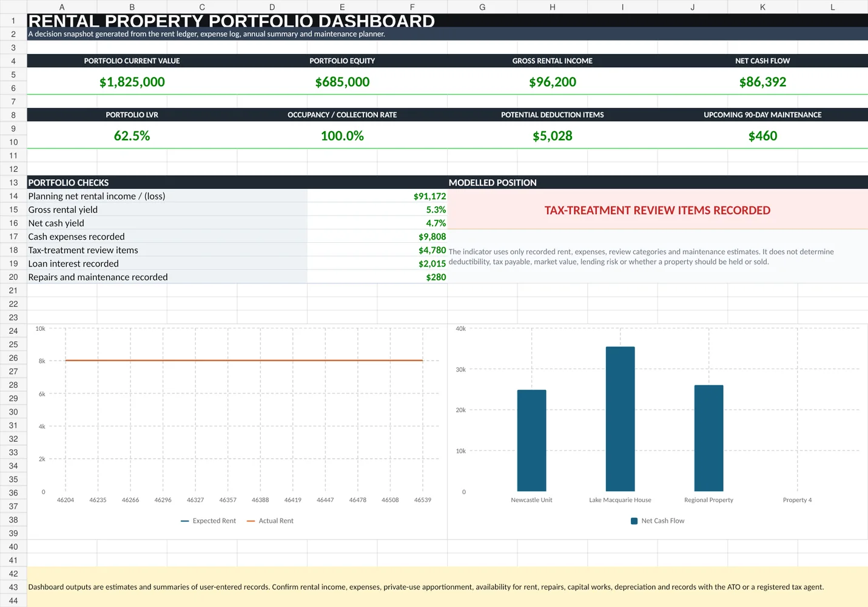Click the Actual Rent legend entry
868x607 pixels.
(270, 521)
